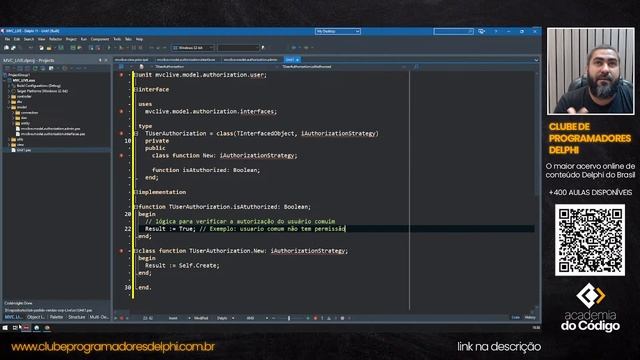The image size is (640, 360).
Task: Switch to the editor History tab
Action: [530, 318]
